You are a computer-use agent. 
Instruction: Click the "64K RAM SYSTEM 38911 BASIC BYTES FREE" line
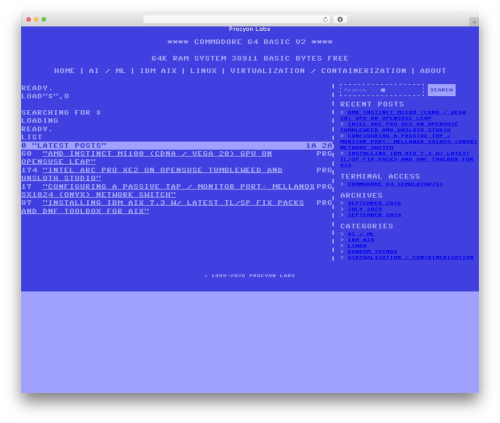(x=250, y=58)
